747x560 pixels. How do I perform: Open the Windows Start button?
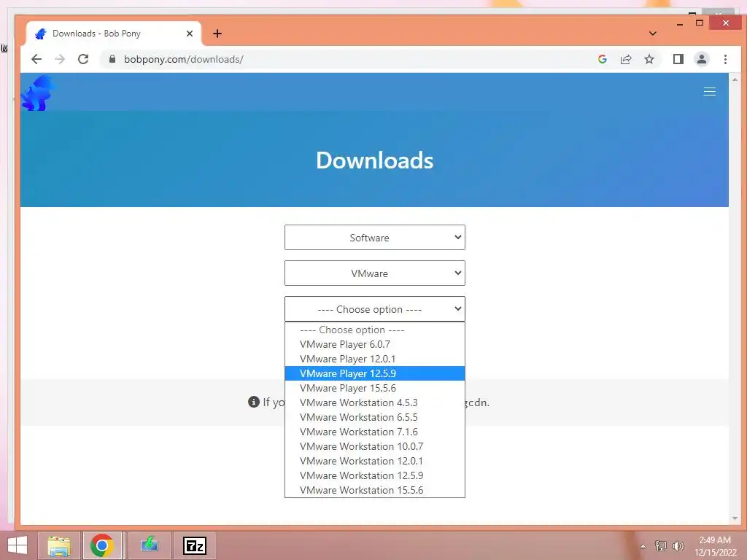click(x=18, y=545)
